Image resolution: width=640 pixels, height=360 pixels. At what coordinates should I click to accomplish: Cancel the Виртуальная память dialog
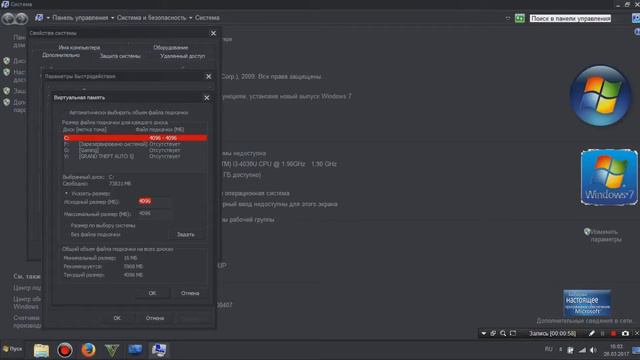click(x=190, y=293)
